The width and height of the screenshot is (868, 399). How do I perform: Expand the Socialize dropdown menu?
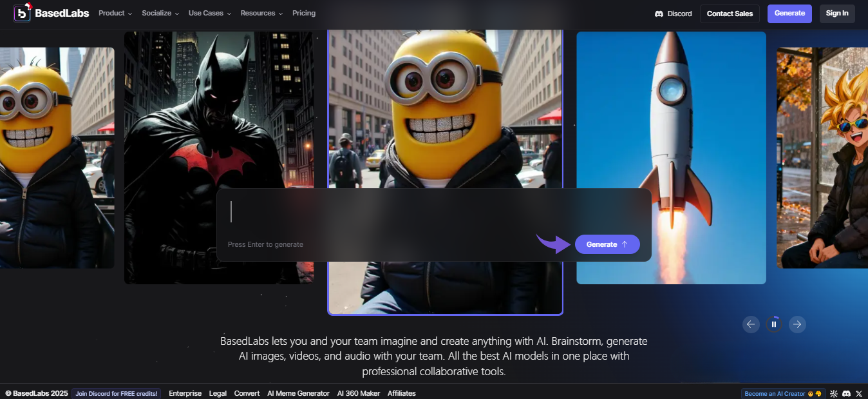point(160,13)
